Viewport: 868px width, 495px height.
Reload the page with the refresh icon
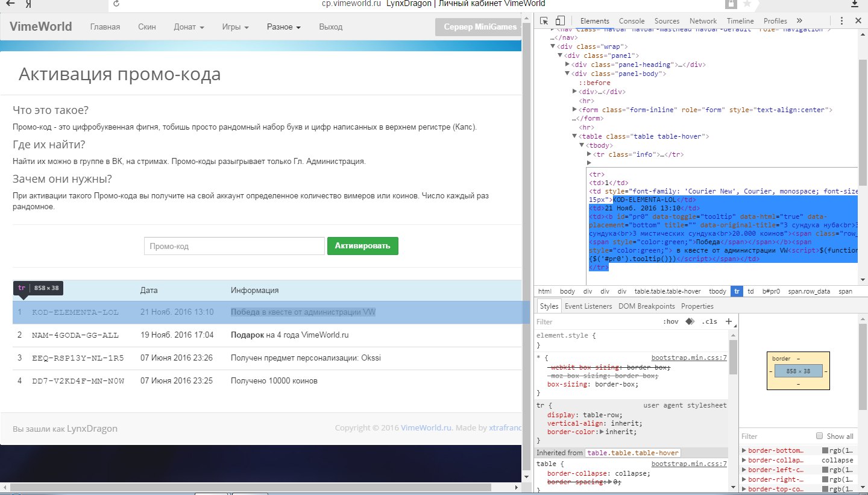coord(116,4)
